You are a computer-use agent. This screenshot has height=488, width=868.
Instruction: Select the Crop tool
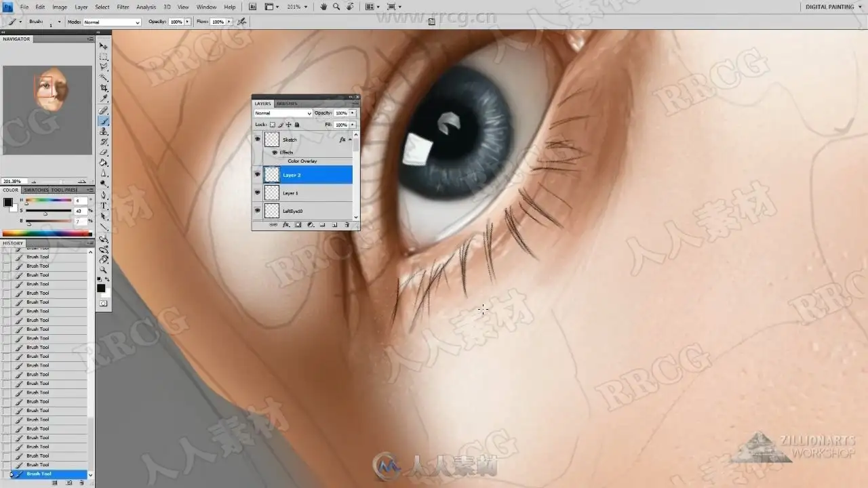pos(104,88)
